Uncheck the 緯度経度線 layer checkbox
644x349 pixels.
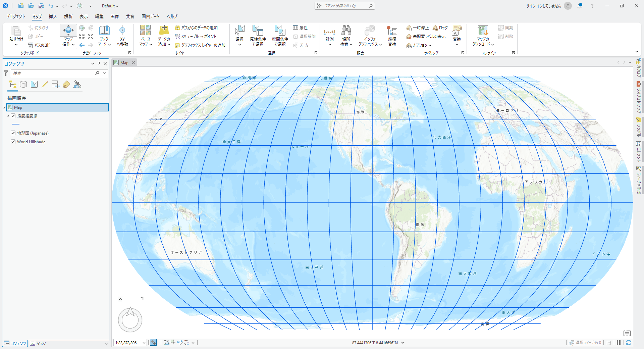13,116
